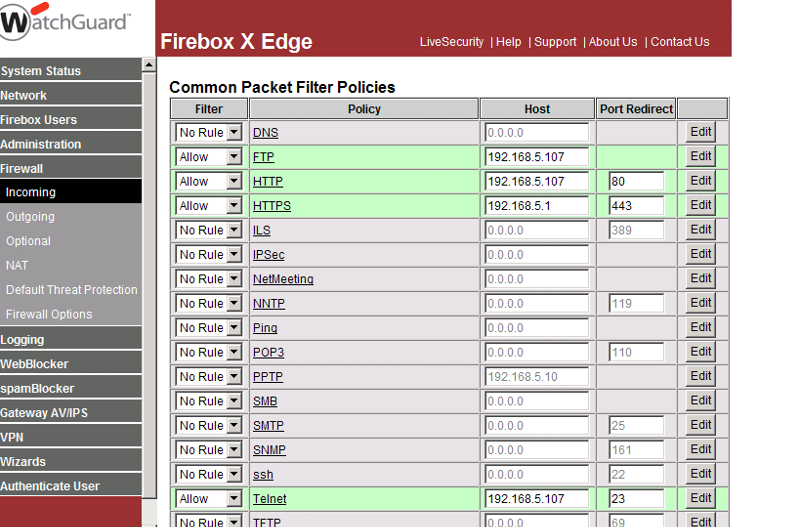
Task: Open System Status in the sidebar
Action: click(41, 71)
